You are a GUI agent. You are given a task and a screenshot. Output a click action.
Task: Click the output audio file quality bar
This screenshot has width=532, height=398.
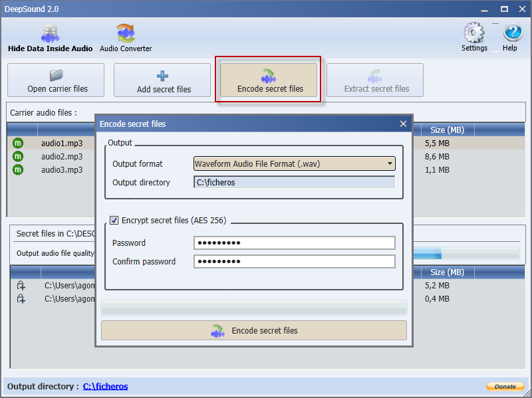[x=466, y=253]
